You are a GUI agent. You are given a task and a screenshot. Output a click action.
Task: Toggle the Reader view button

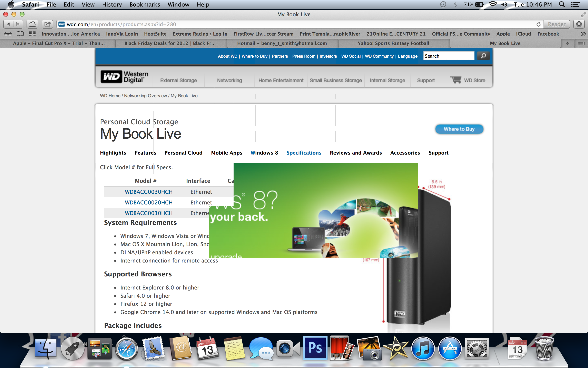pyautogui.click(x=557, y=24)
